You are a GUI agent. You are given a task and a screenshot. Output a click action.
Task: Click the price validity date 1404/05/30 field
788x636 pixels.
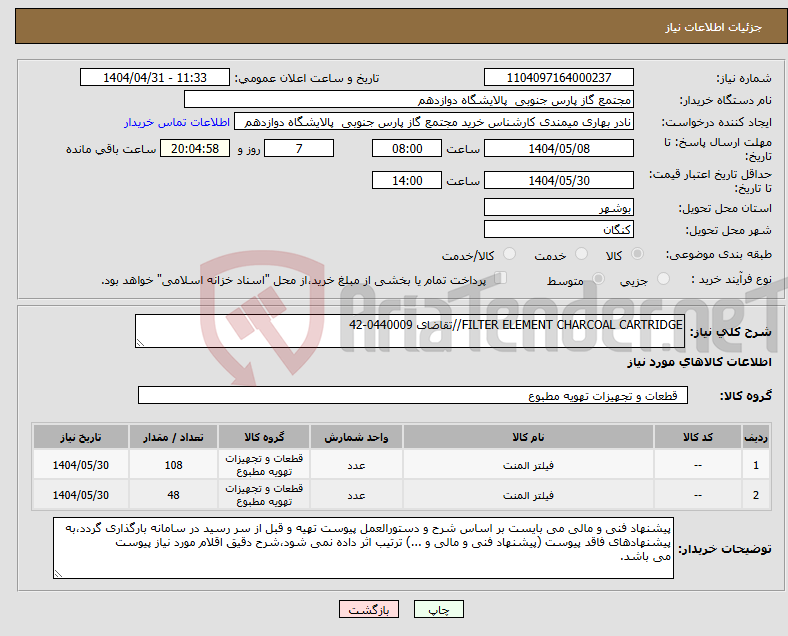pos(558,180)
